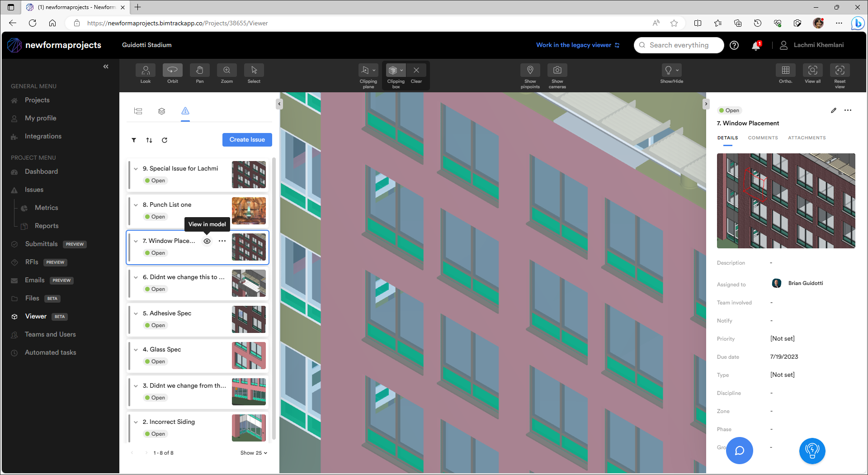This screenshot has height=475, width=868.
Task: Collapse the issues panel arrow
Action: click(279, 104)
